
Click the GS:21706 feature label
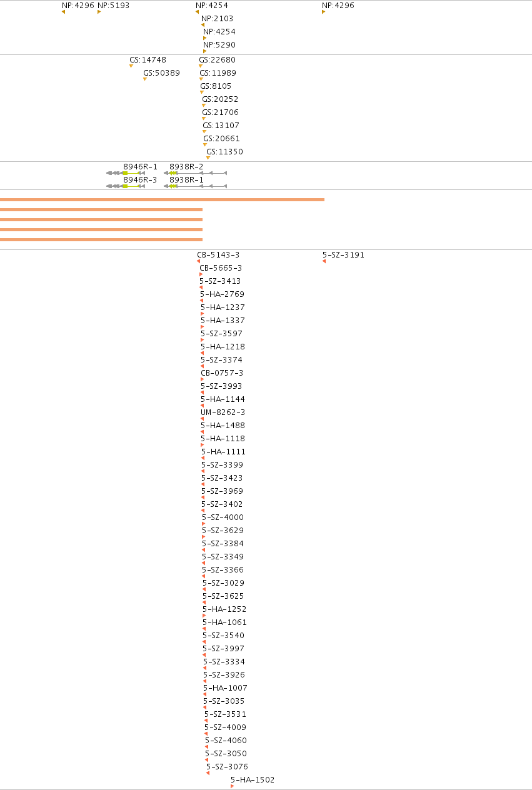221,112
